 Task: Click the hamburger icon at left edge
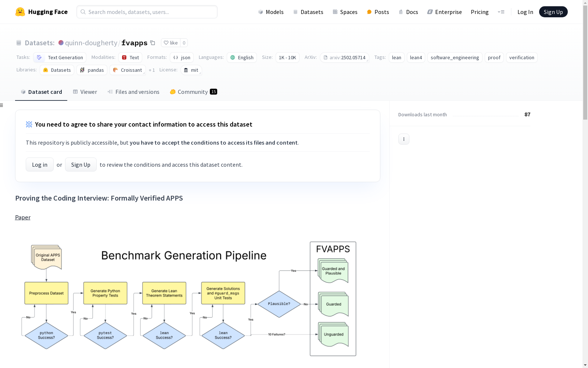(x=2, y=105)
